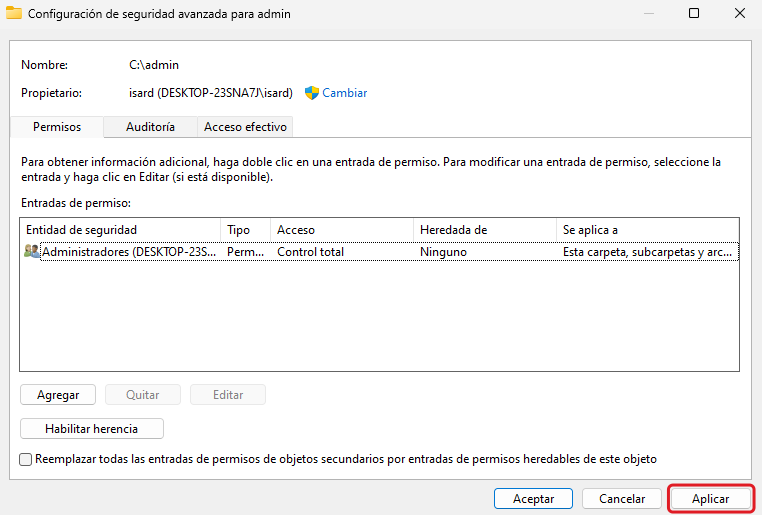Click the Se aplica a column header

point(647,230)
